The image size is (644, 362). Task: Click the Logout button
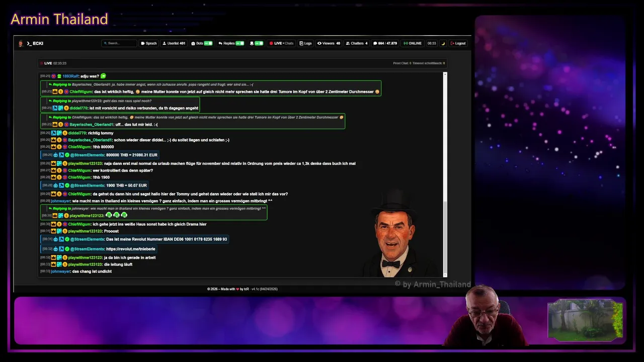[x=458, y=43]
